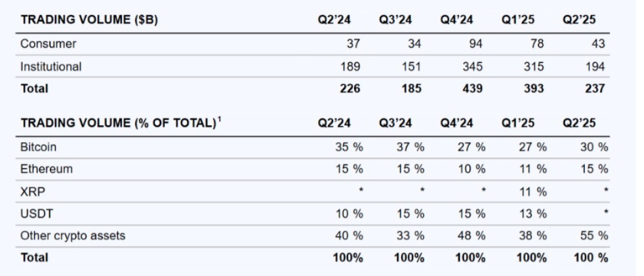The image size is (644, 276).
Task: Click the Institutional value 345
Action: pyautogui.click(x=472, y=66)
